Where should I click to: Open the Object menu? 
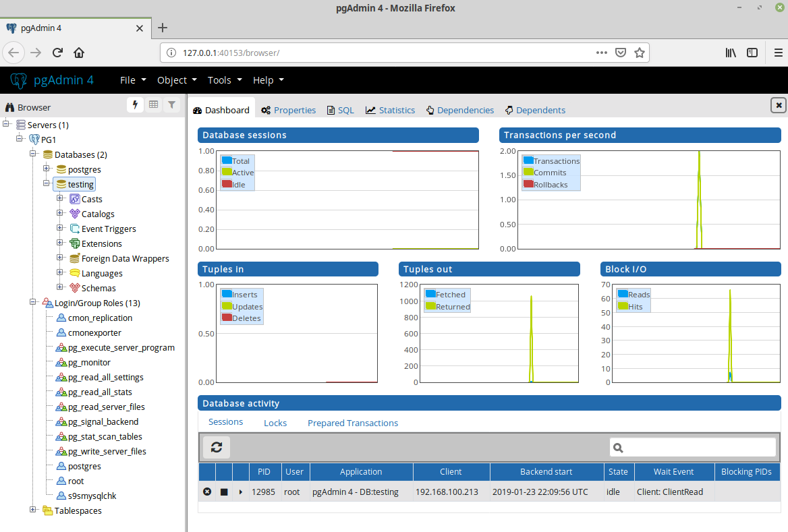click(177, 80)
